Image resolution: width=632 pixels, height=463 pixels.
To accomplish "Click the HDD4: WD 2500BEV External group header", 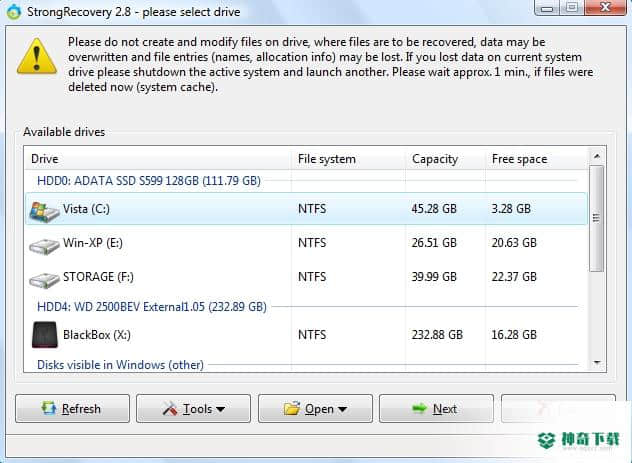I will coord(152,307).
